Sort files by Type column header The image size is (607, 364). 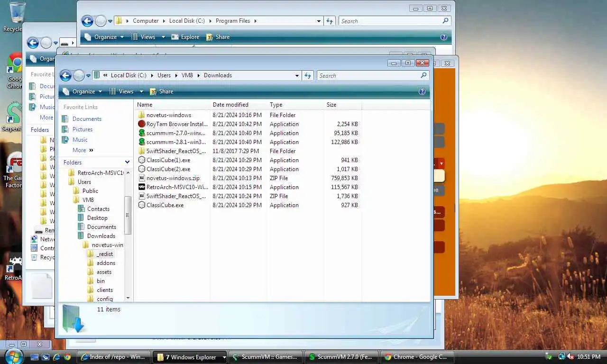295,105
